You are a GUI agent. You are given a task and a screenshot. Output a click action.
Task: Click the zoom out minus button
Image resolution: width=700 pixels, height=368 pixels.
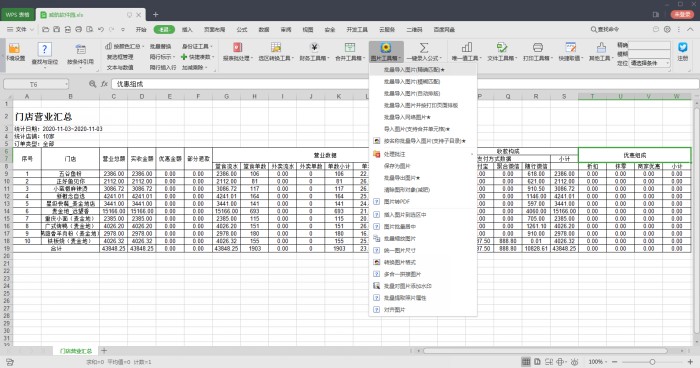614,362
